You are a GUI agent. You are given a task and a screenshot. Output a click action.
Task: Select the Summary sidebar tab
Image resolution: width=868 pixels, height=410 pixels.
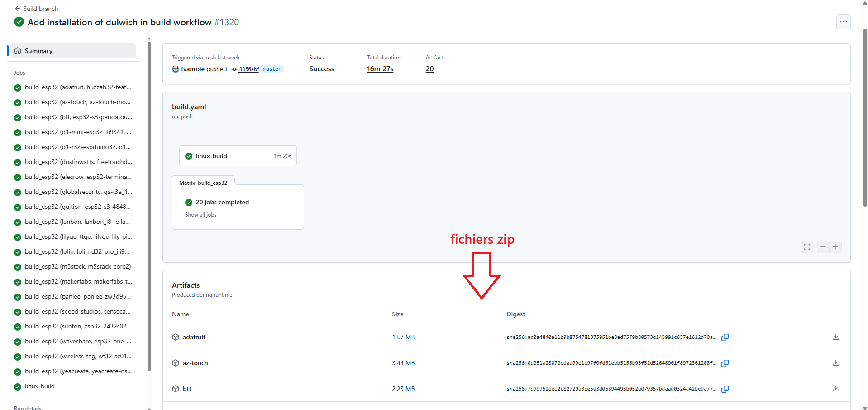click(x=72, y=51)
